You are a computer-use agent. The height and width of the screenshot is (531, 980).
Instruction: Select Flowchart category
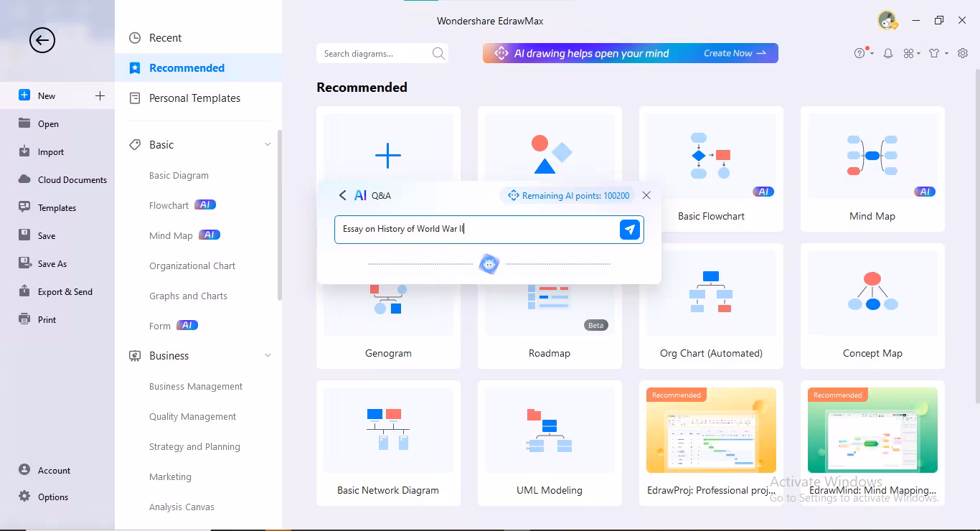point(169,205)
